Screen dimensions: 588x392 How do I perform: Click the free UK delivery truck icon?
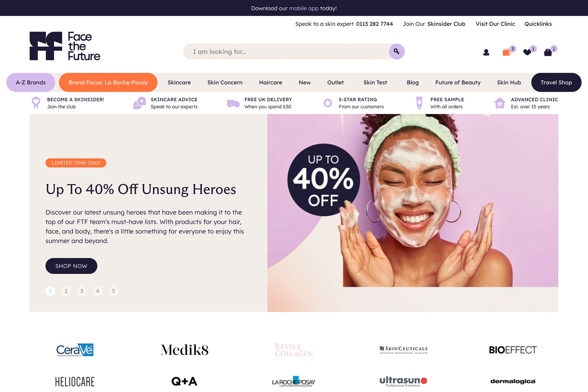[x=233, y=103]
